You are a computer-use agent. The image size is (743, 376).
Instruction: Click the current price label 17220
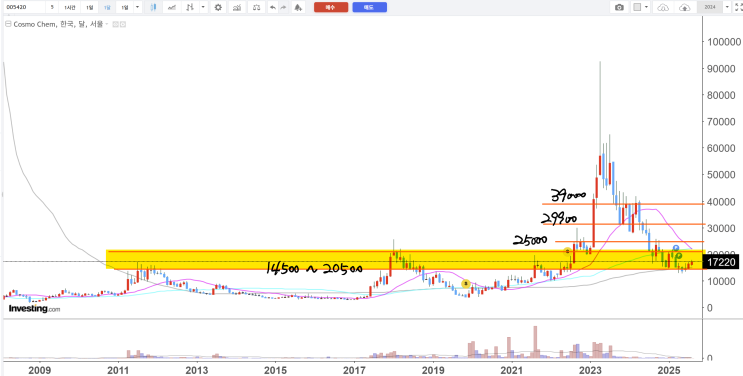(720, 261)
